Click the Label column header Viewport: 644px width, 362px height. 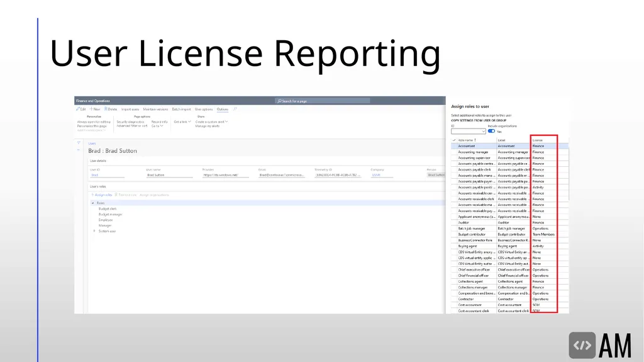501,140
